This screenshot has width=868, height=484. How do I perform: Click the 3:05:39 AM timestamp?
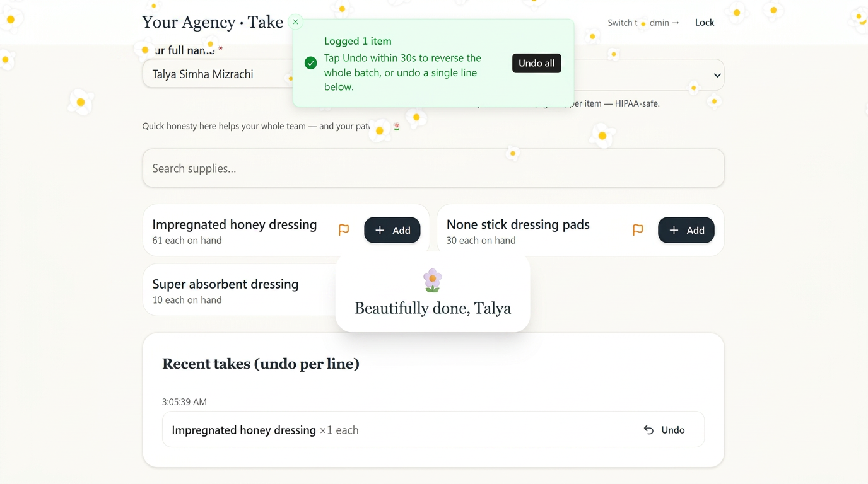pyautogui.click(x=184, y=401)
